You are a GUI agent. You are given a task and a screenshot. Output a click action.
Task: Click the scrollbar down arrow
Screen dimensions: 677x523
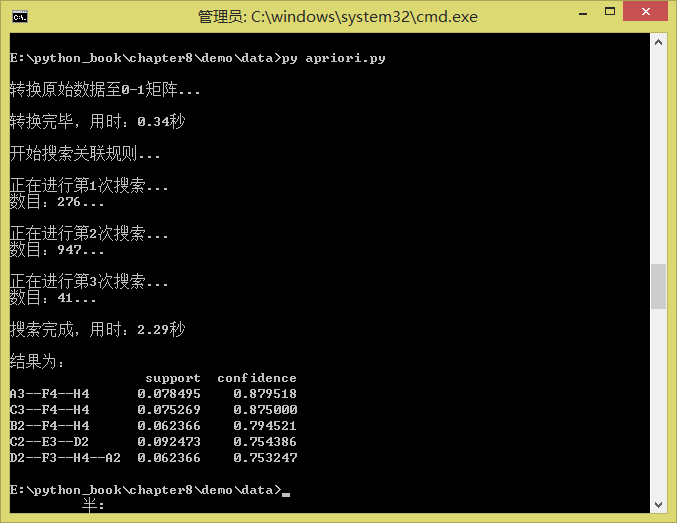658,503
